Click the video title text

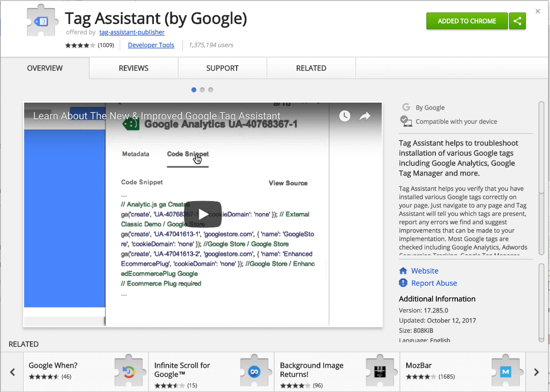tap(157, 116)
